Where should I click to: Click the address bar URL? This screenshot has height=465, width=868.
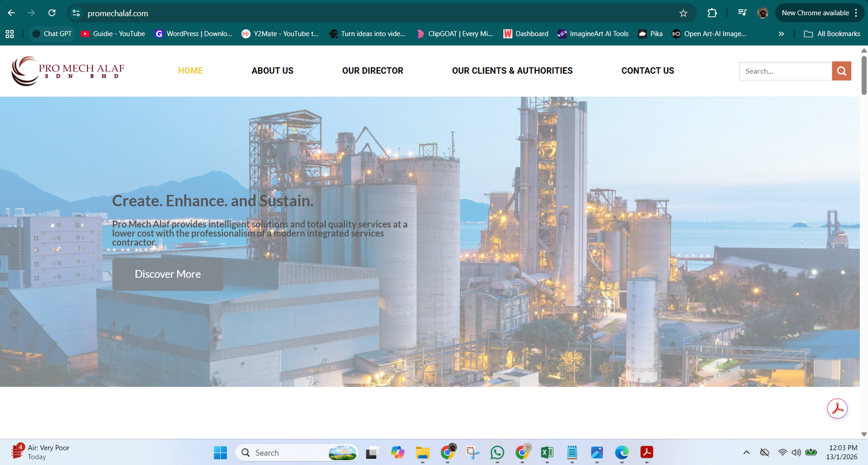coord(118,13)
